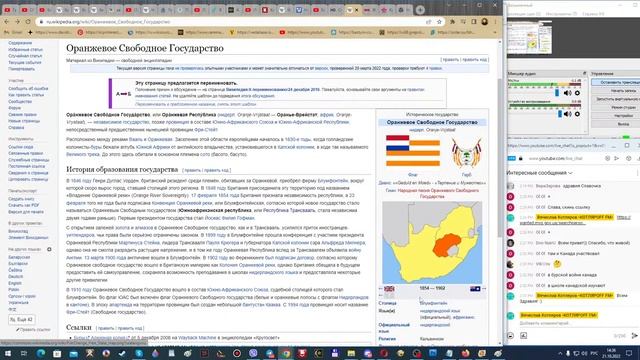Open emoji picker in YouTube chat
Viewport: 640px width, 360px height.
[510, 336]
